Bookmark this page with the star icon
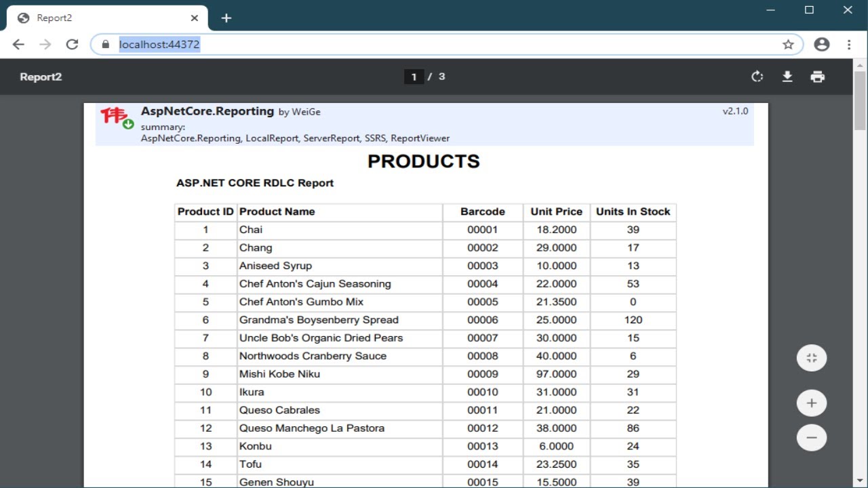868x488 pixels. pos(788,45)
